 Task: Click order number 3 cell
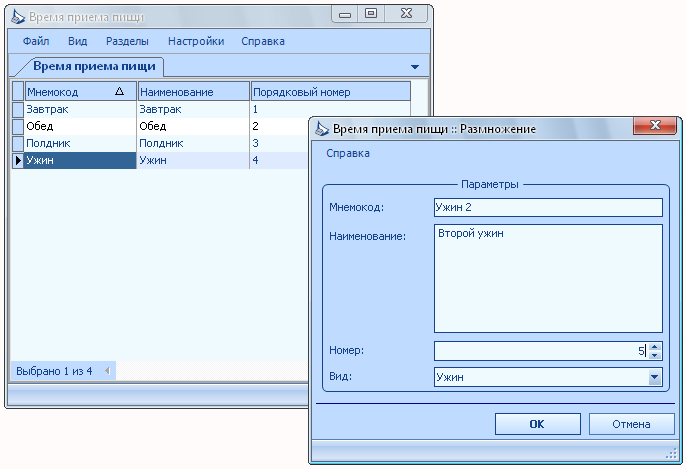pyautogui.click(x=280, y=144)
